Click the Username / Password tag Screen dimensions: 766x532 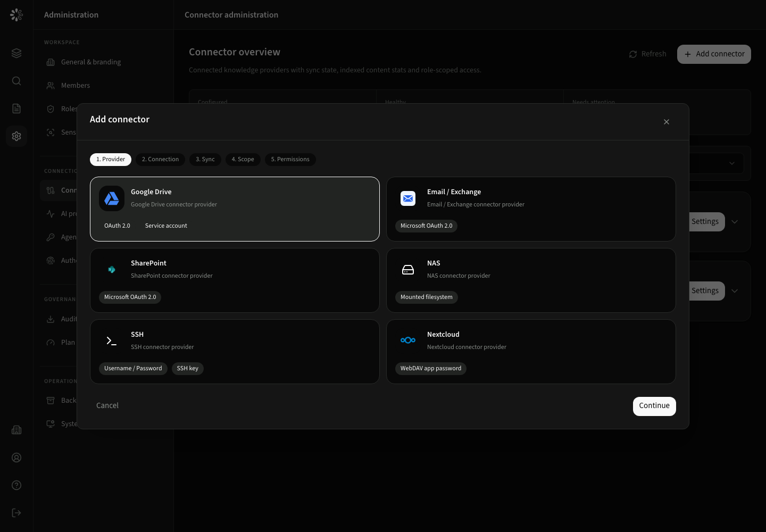(133, 369)
